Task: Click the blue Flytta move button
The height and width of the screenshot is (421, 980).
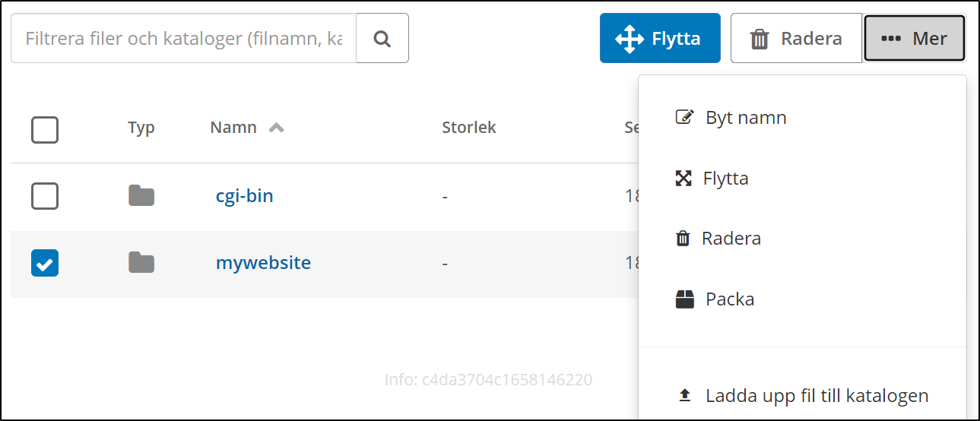Action: 659,38
